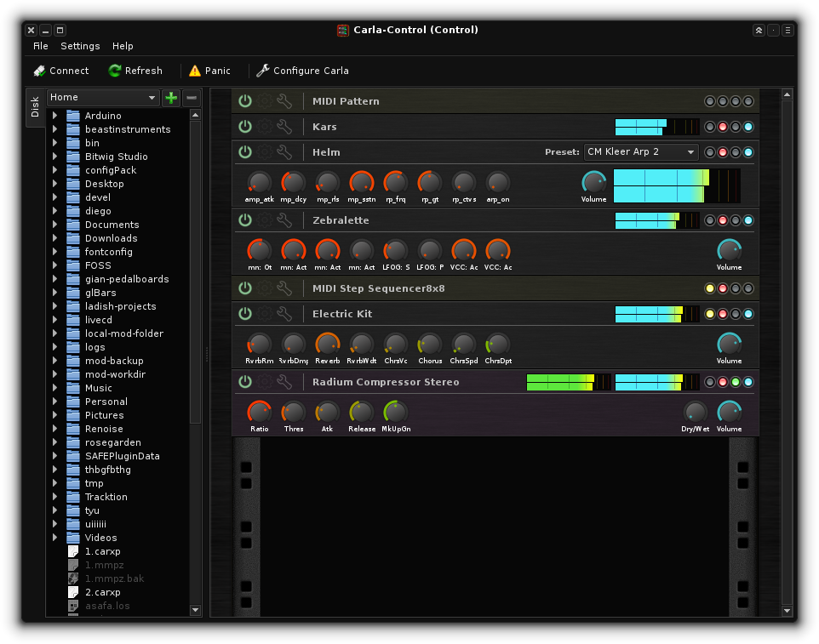Expand the Bitwig Studio folder
The image size is (819, 644).
pyautogui.click(x=54, y=157)
